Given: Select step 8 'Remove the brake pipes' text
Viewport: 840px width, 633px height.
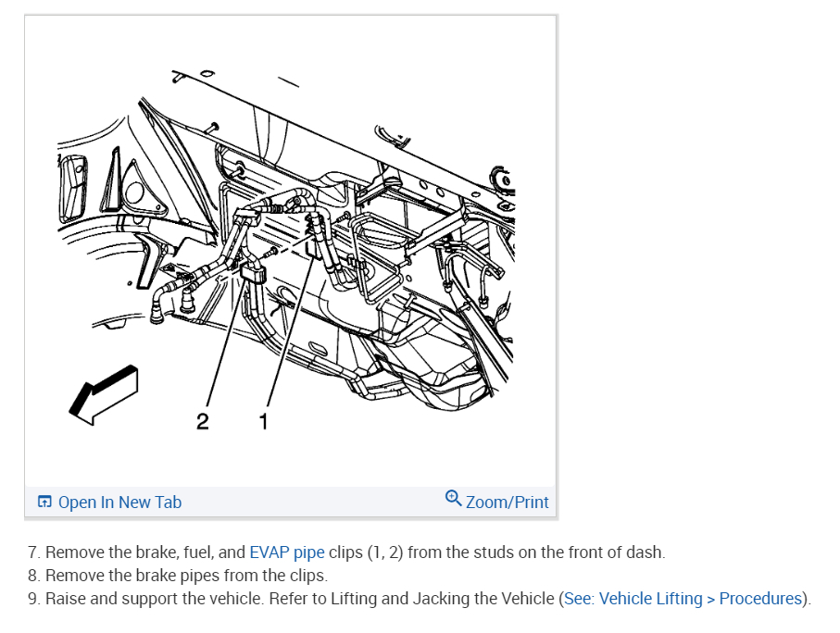Looking at the screenshot, I should 177,576.
